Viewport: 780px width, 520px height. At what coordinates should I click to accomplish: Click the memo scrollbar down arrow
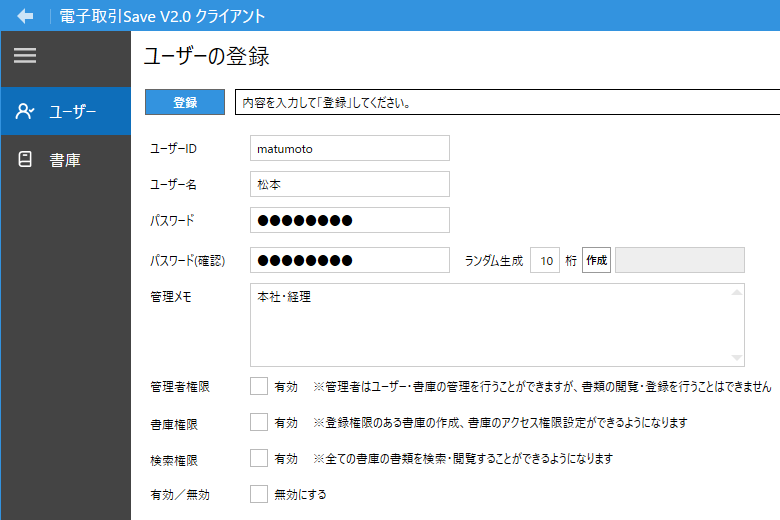[x=737, y=358]
